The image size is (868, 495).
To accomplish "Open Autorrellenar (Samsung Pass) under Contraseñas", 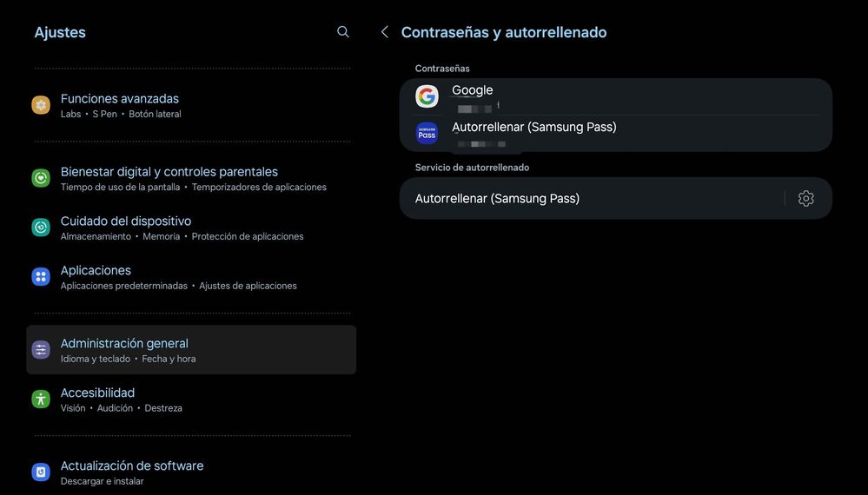I will pyautogui.click(x=615, y=133).
